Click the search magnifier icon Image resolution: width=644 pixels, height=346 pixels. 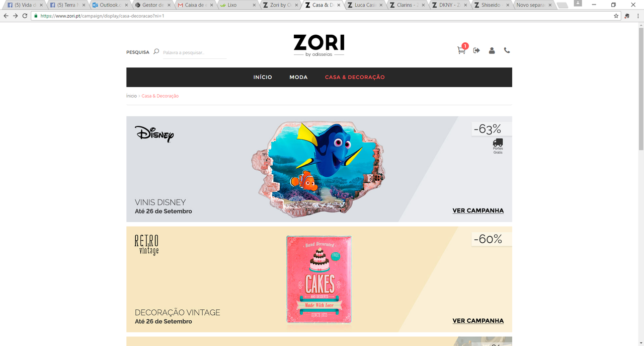[x=156, y=51]
